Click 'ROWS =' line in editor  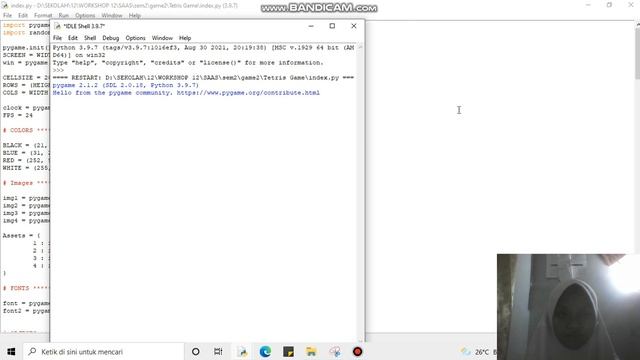[25, 85]
